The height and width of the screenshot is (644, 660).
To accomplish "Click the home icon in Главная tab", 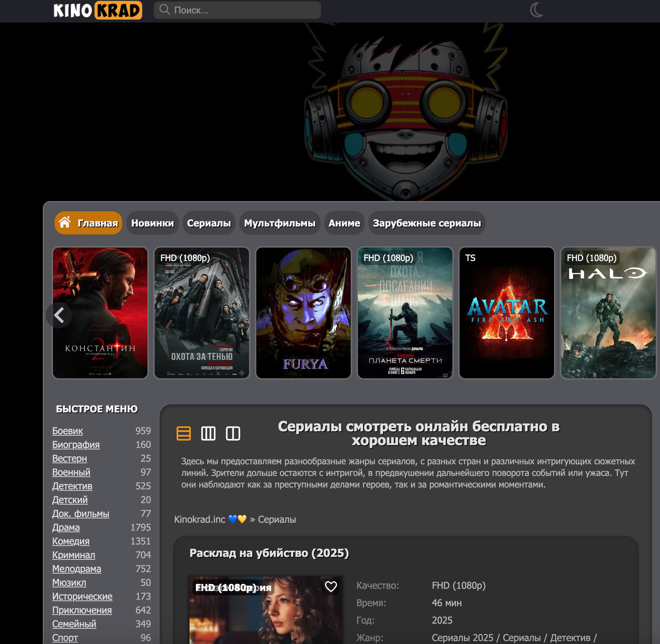I will 65,222.
